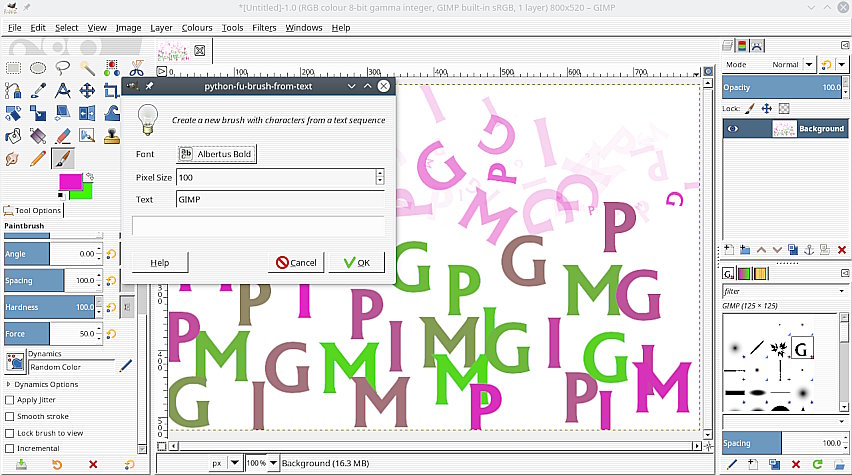852x475 pixels.
Task: Click the Text input field containing GIMP
Action: (x=280, y=199)
